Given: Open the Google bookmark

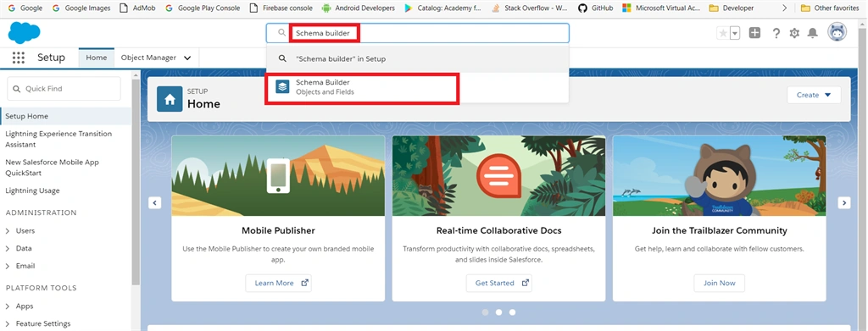Looking at the screenshot, I should 25,8.
